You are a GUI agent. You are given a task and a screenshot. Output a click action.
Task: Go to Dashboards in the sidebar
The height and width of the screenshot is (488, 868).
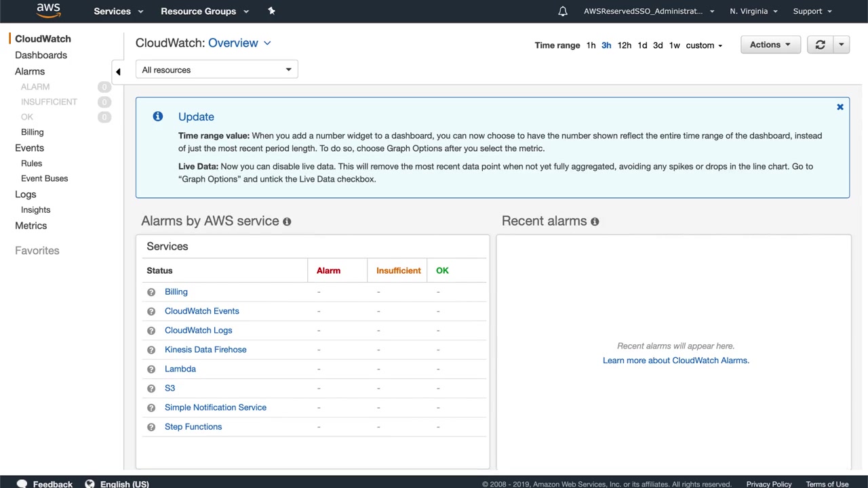tap(41, 56)
